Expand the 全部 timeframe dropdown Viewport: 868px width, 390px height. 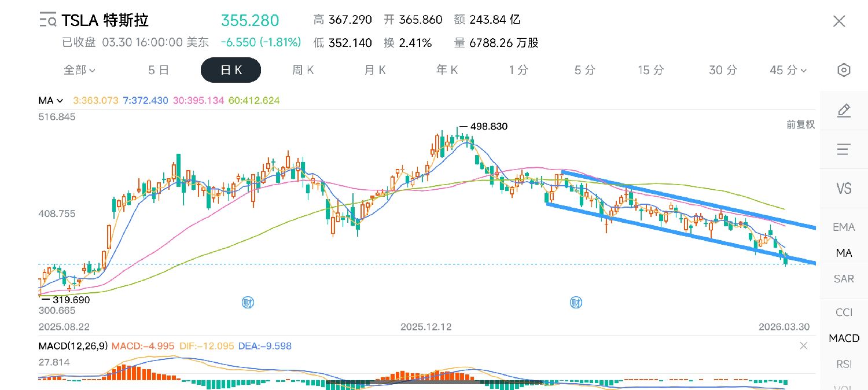pyautogui.click(x=79, y=70)
